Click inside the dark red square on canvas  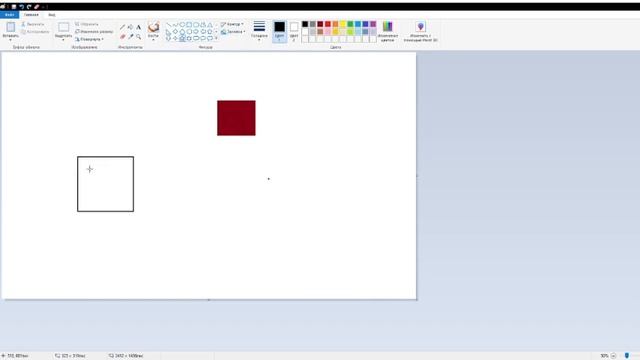[x=236, y=118]
